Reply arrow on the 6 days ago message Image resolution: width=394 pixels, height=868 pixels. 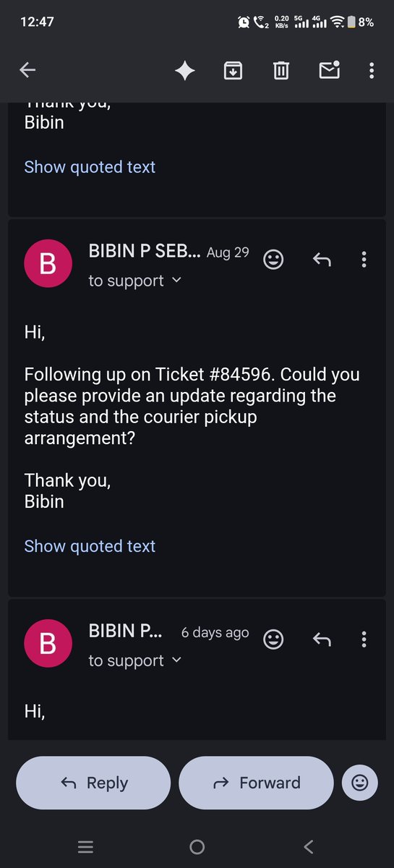pyautogui.click(x=322, y=639)
